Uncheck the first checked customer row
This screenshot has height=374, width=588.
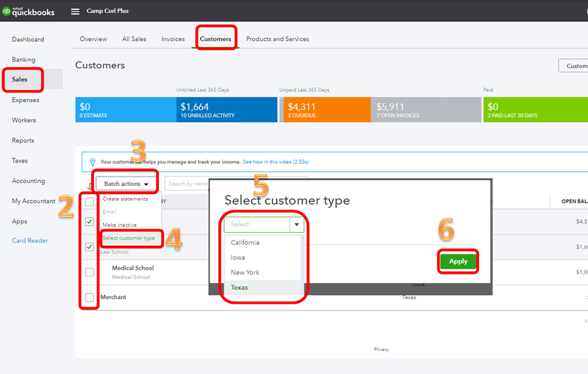coord(89,221)
